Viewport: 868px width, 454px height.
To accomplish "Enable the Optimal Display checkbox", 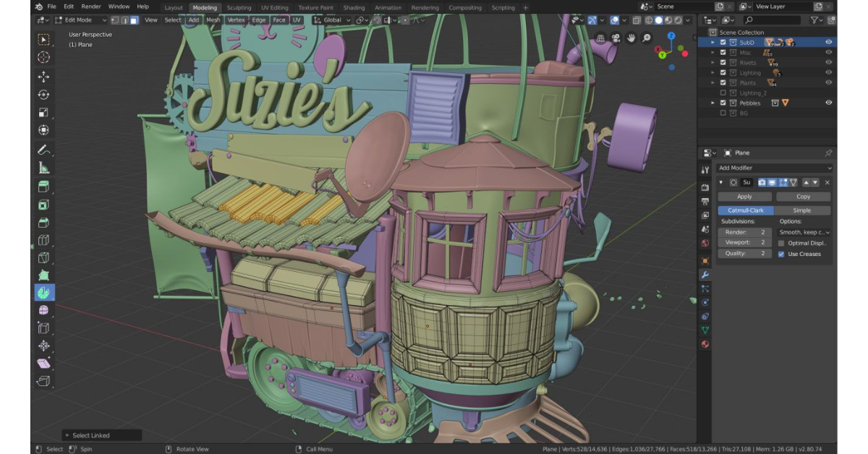I will 781,243.
